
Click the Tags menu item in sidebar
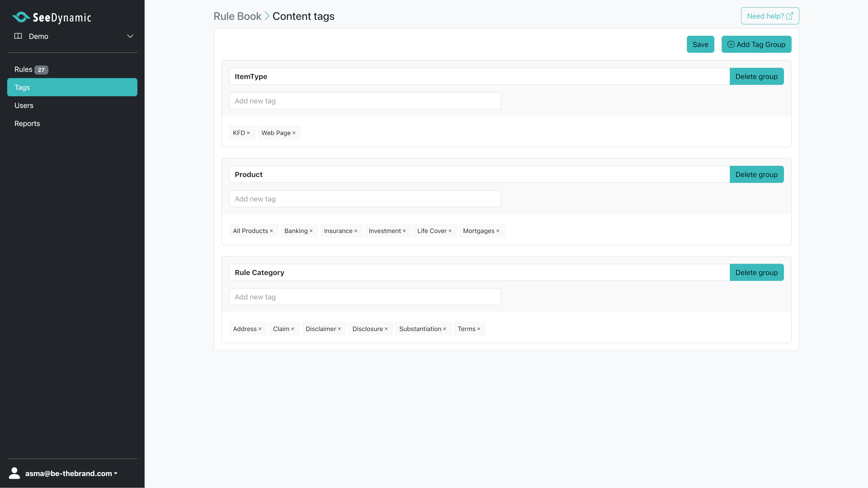71,87
